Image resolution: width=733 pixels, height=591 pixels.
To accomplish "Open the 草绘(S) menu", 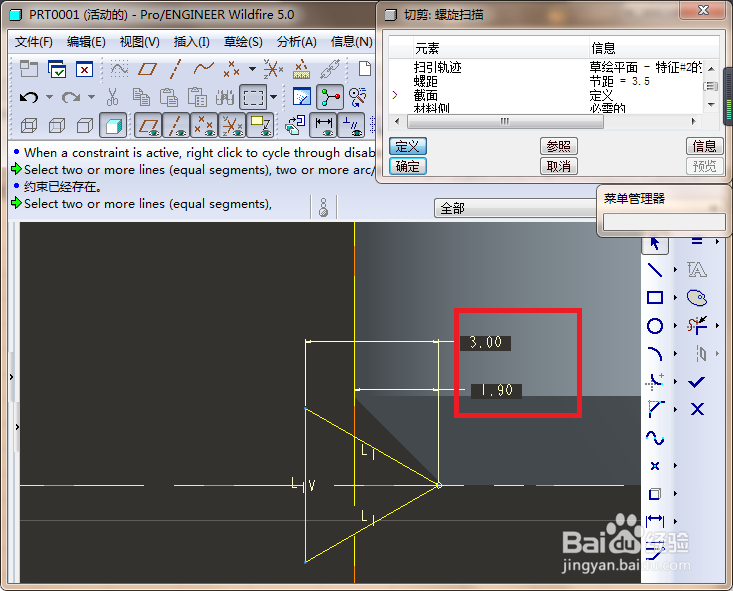I will (243, 42).
